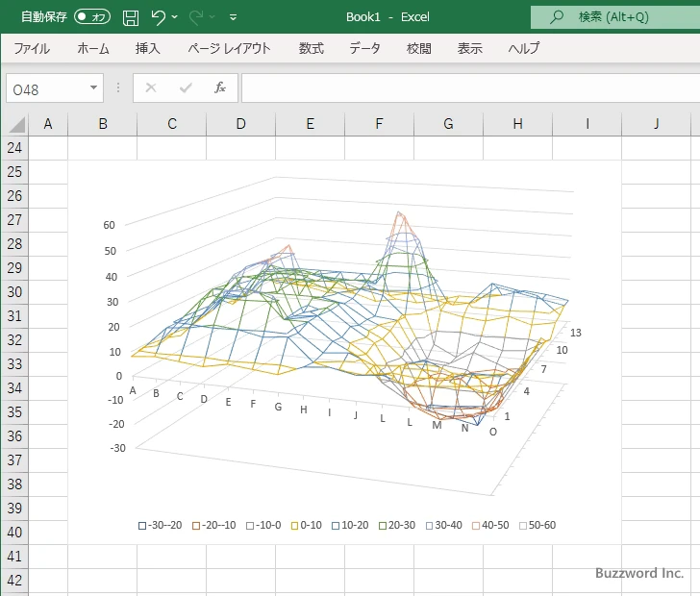Click the 0-10 legend swatch
The width and height of the screenshot is (700, 596).
[294, 526]
